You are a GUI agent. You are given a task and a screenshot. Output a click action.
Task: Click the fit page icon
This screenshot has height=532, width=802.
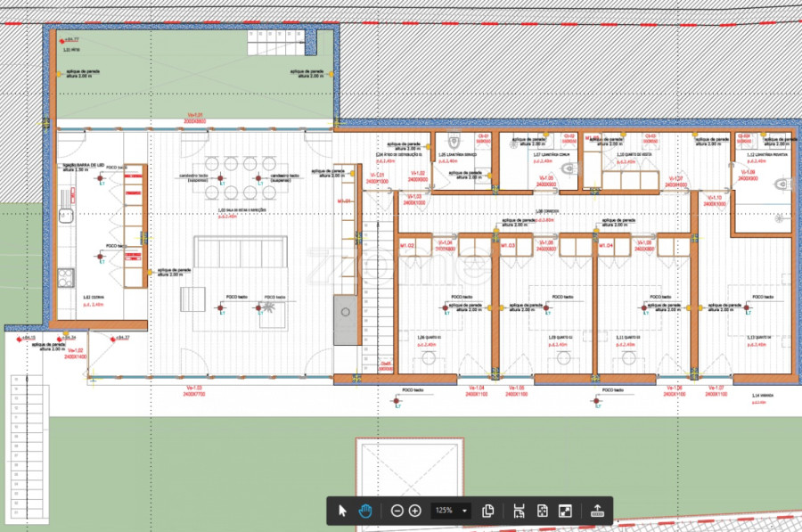tap(542, 511)
